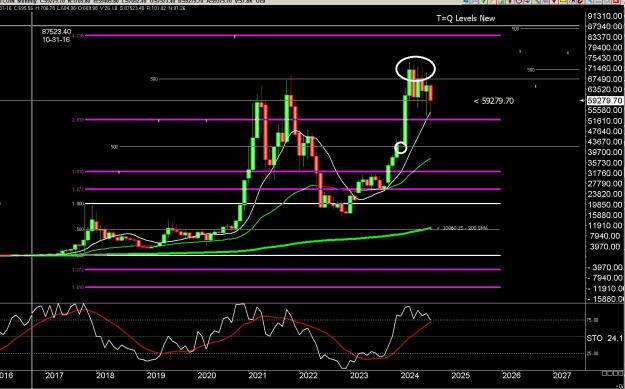Click the 39700.00 price axis label

(605, 152)
